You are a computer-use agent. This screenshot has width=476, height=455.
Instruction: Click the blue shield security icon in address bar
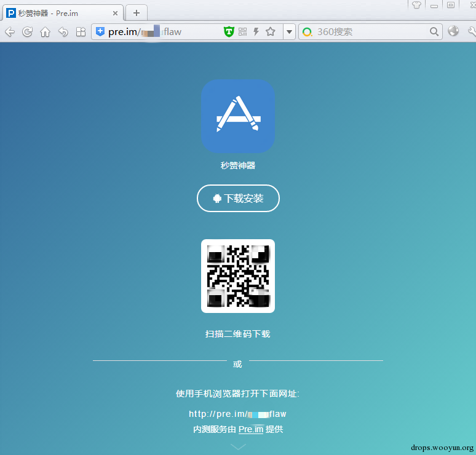point(100,31)
